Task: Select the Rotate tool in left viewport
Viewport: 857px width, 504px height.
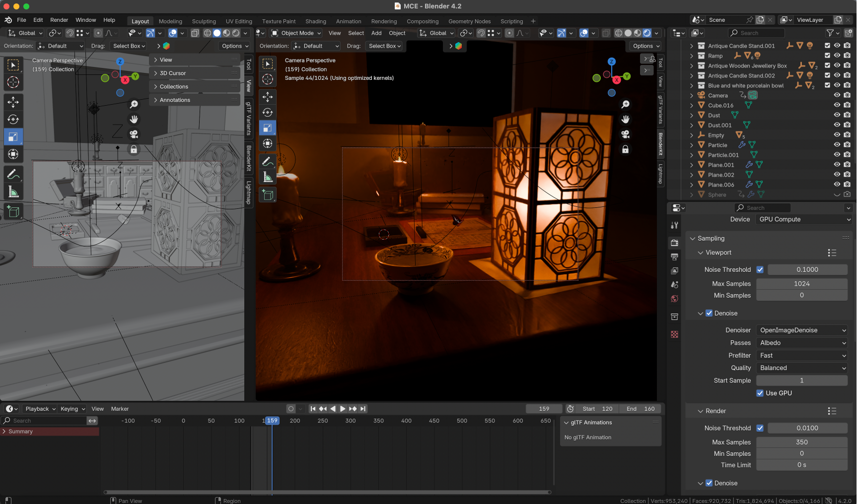Action: (13, 120)
